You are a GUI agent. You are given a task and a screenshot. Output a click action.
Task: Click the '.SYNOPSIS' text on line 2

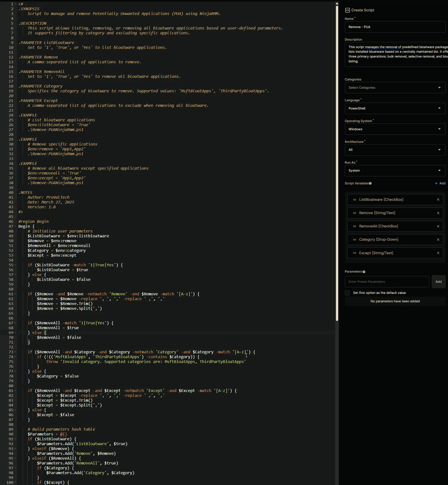tap(29, 9)
